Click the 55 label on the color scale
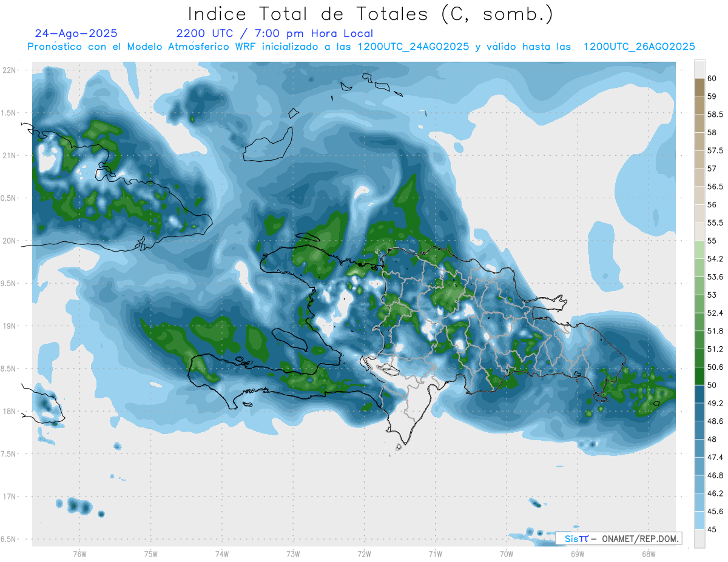This screenshot has width=728, height=562. pos(712,241)
